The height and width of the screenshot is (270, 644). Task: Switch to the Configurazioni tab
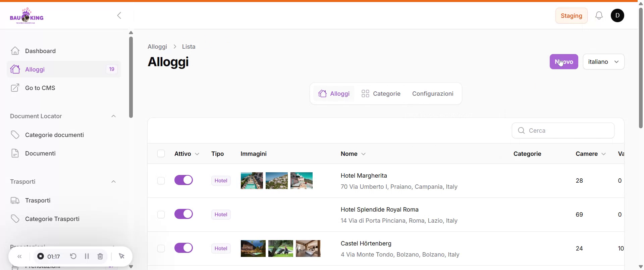433,94
